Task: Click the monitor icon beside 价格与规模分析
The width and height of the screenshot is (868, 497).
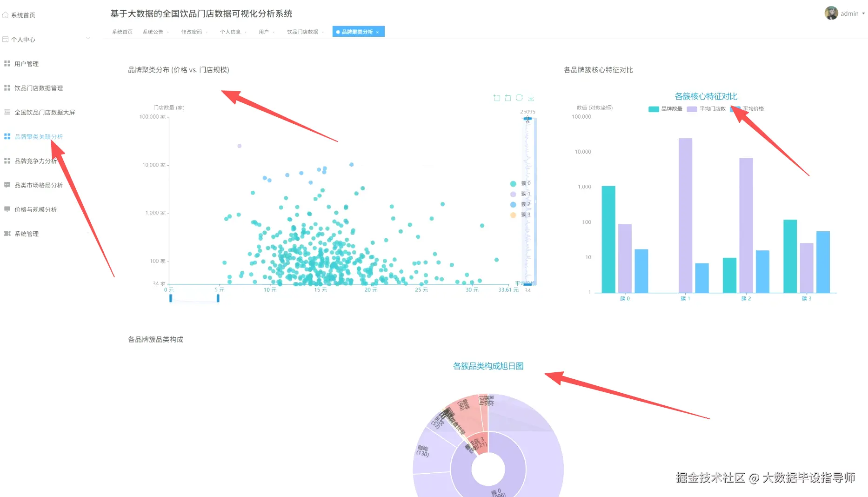Action: [7, 209]
